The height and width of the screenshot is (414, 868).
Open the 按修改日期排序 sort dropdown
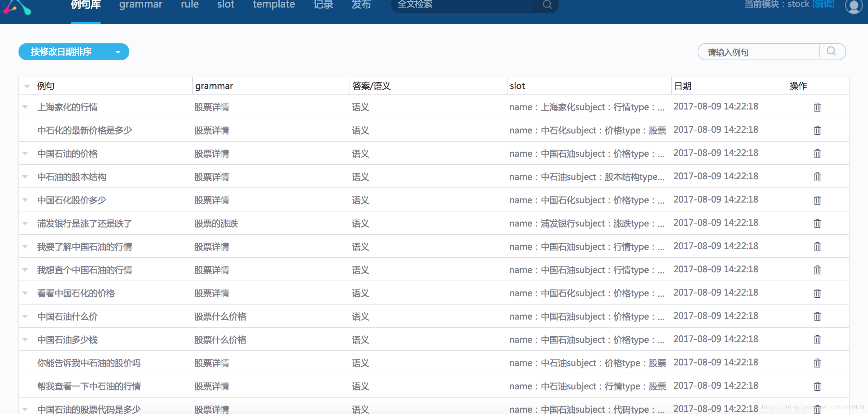(x=74, y=52)
